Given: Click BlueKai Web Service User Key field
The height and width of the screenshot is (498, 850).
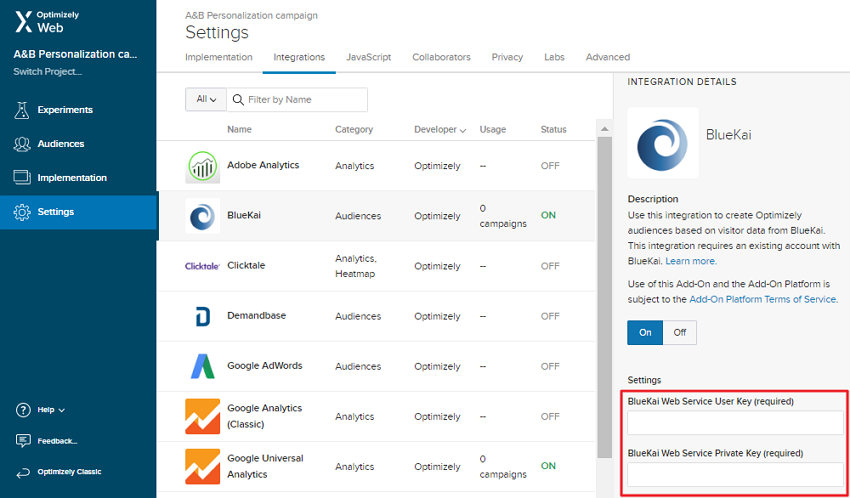Looking at the screenshot, I should pyautogui.click(x=736, y=423).
